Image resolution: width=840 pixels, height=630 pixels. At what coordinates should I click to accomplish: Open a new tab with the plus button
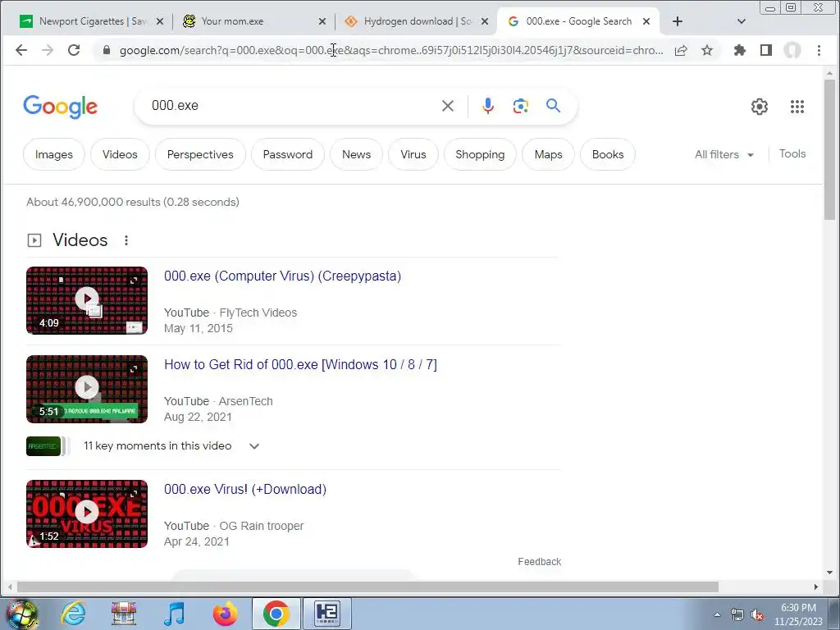click(x=677, y=21)
